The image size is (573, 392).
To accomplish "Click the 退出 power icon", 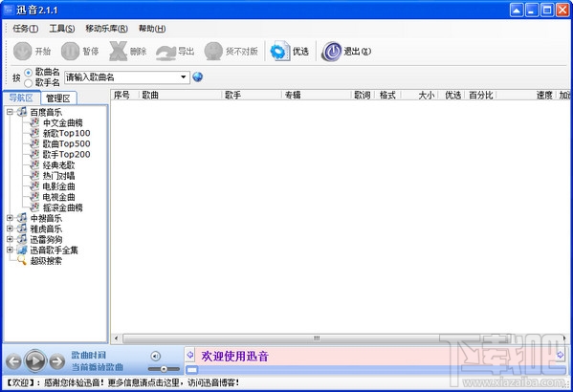I will coord(332,51).
